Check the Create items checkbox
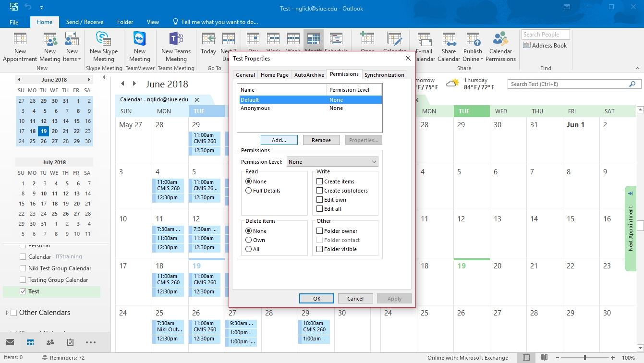 click(319, 181)
